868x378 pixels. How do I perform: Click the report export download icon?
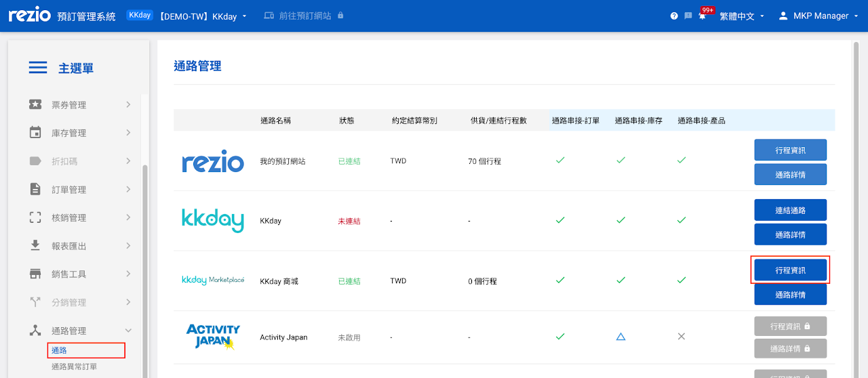click(35, 245)
